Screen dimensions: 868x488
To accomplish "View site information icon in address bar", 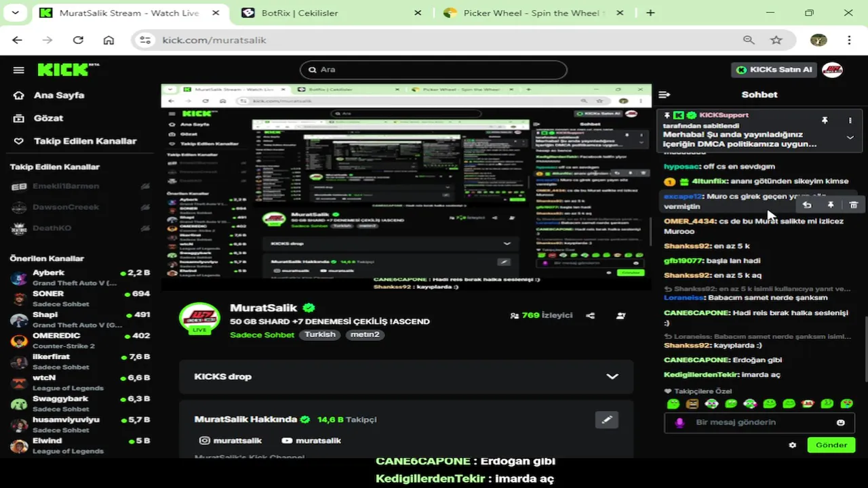I will tap(145, 40).
